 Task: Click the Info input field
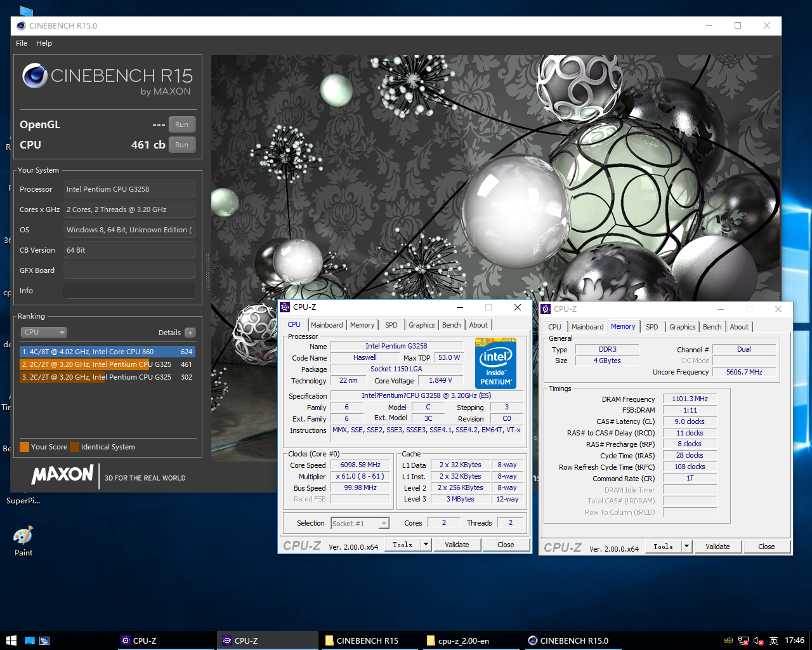[129, 291]
